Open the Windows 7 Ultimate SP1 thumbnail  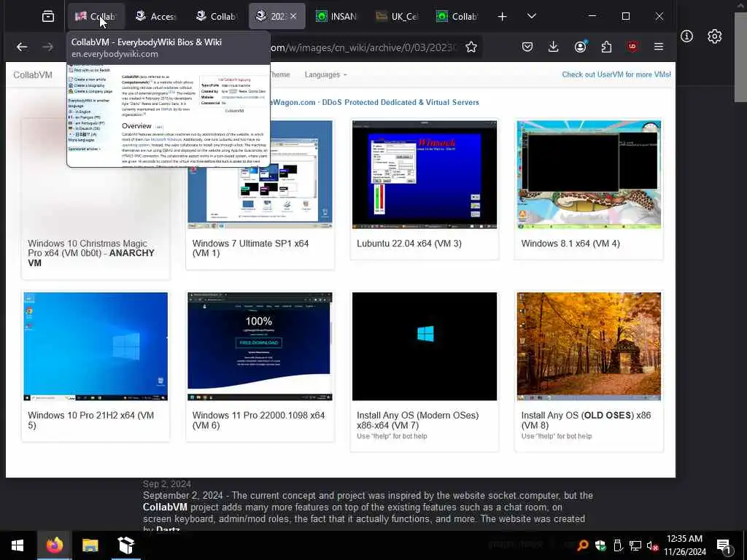click(x=260, y=174)
